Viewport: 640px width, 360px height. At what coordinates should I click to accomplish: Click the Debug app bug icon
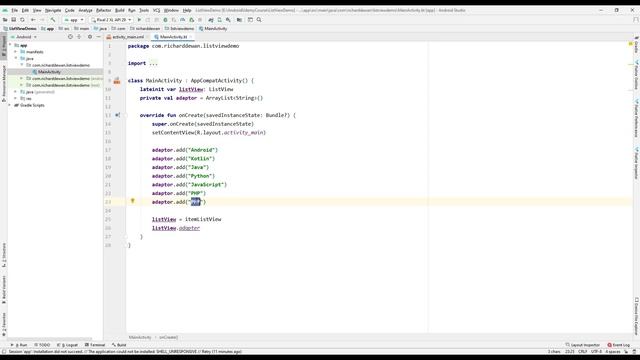click(165, 20)
